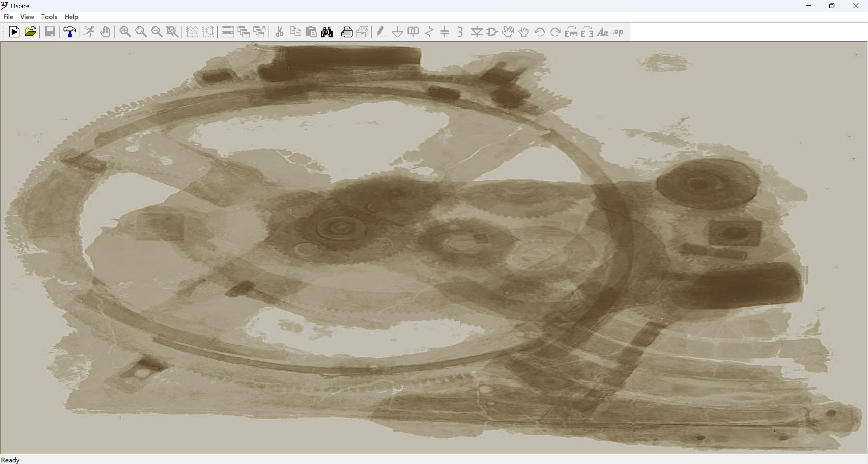Open the File menu
Viewport: 868px width, 464px height.
(8, 17)
